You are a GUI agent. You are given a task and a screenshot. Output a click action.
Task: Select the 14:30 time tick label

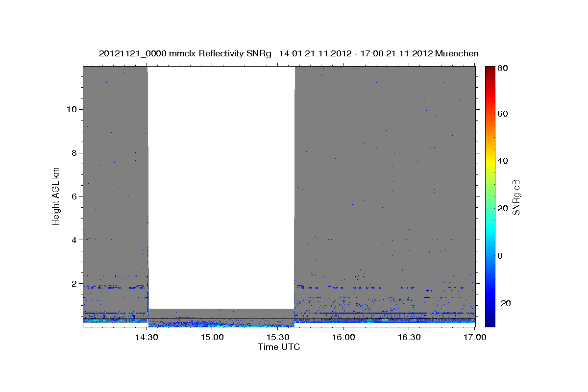(147, 337)
